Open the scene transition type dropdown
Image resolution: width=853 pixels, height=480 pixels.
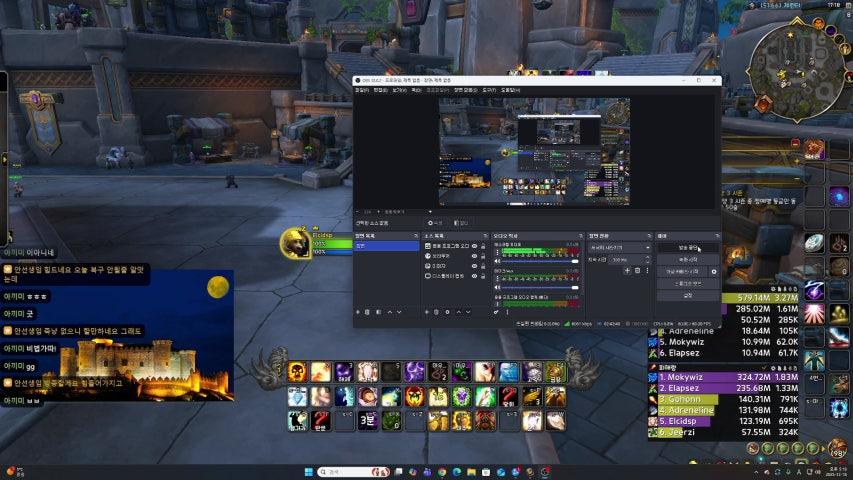click(x=620, y=248)
